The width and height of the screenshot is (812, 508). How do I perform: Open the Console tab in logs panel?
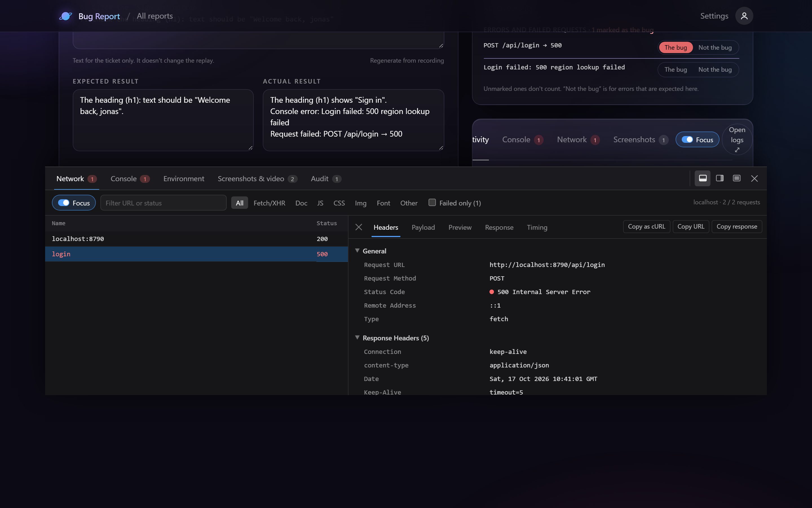(x=130, y=179)
